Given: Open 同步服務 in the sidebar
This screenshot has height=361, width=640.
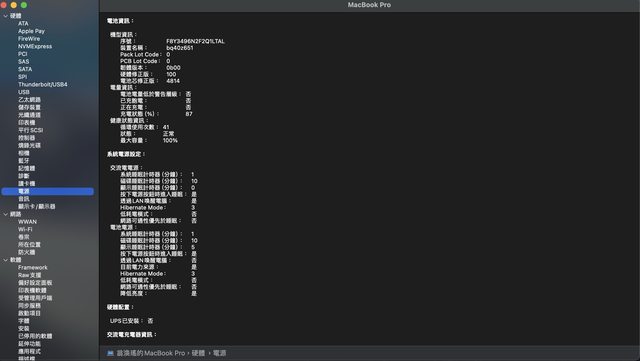Looking at the screenshot, I should (29, 305).
